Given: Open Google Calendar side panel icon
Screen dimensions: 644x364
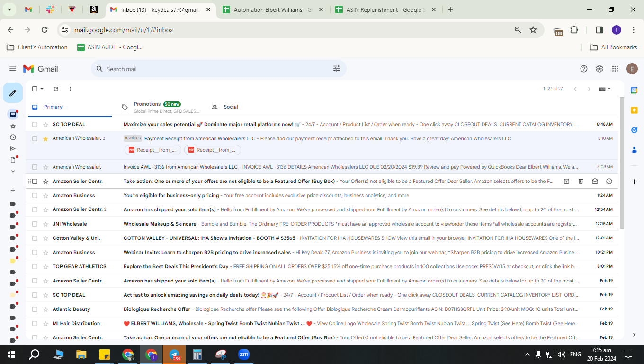Looking at the screenshot, I should [x=634, y=90].
